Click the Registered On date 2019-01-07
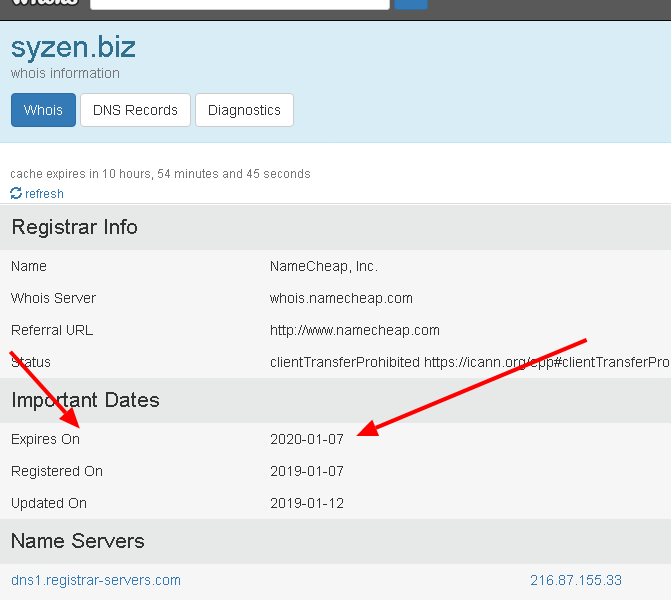 (306, 471)
